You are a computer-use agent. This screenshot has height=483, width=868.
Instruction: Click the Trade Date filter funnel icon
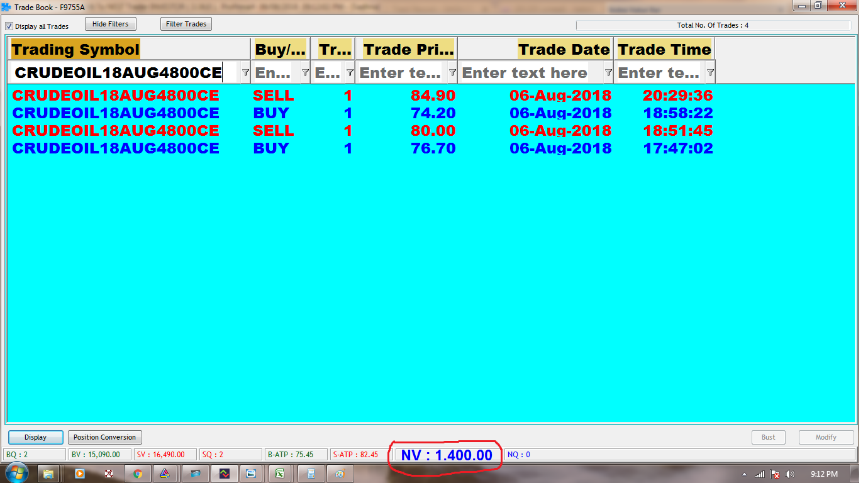(x=608, y=73)
